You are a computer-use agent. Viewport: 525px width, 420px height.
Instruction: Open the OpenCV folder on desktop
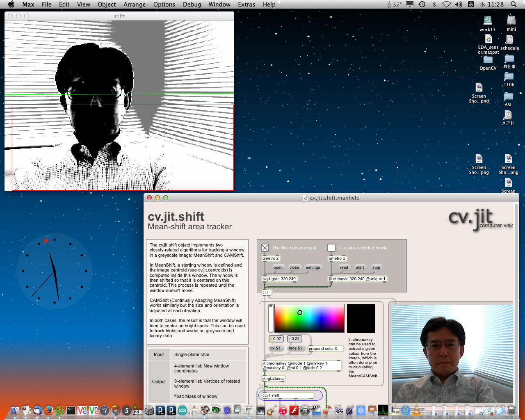click(488, 60)
